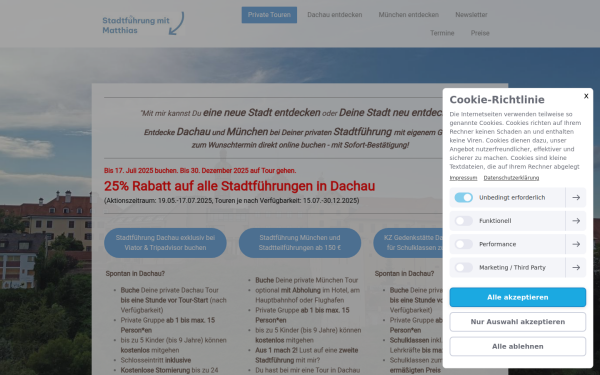
Task: Click 'Aus 1 mach 2!' list item
Action: (x=307, y=355)
